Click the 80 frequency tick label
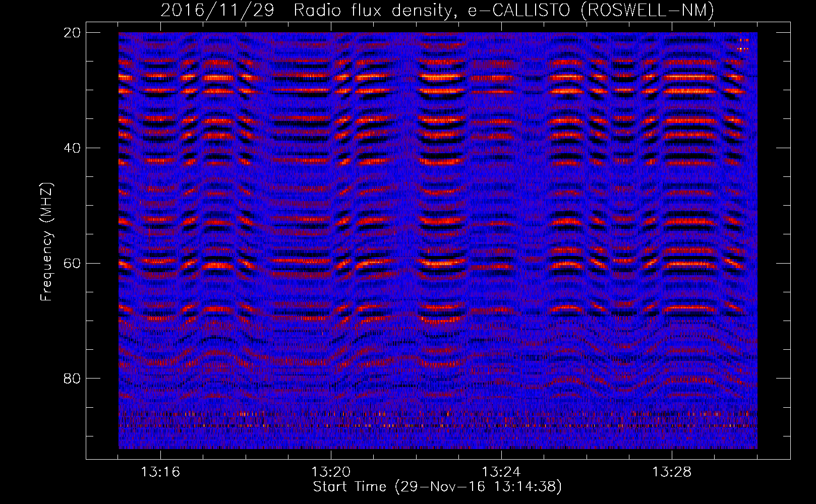This screenshot has height=504, width=816. 72,378
